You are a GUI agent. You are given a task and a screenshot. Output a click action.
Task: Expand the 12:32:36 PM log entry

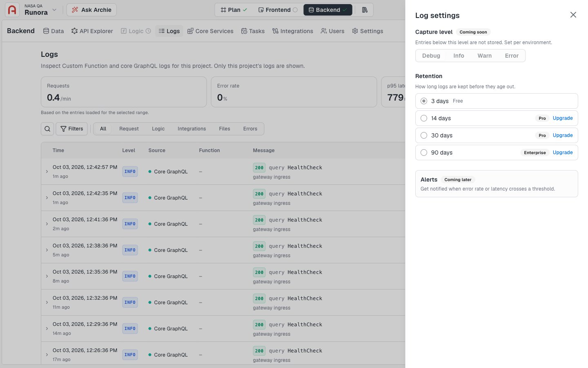coord(47,303)
